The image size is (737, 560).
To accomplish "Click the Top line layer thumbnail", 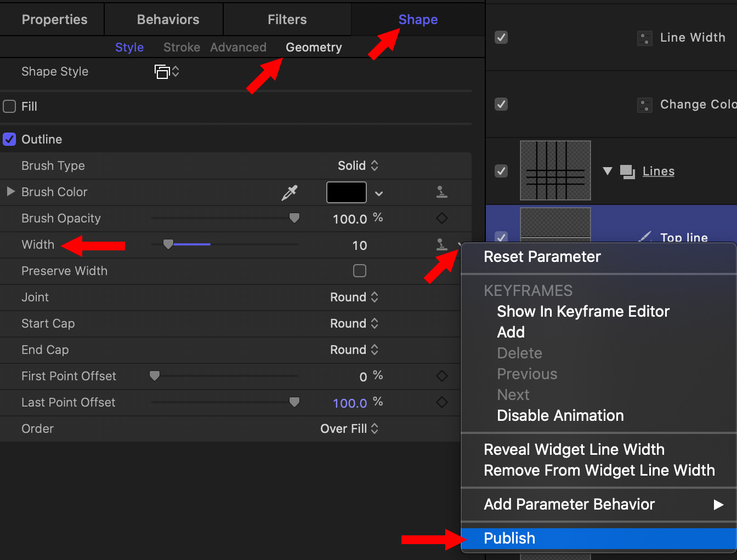I will pos(555,225).
